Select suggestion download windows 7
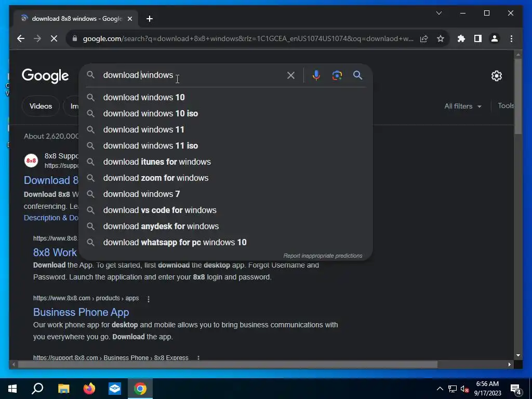The image size is (532, 399). 225,194
